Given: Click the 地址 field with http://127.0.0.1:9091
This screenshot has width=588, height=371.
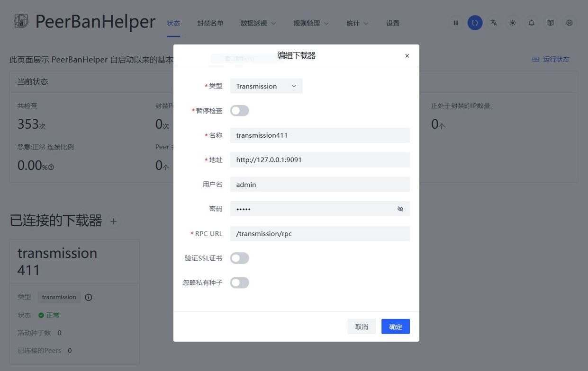Looking at the screenshot, I should pyautogui.click(x=320, y=160).
